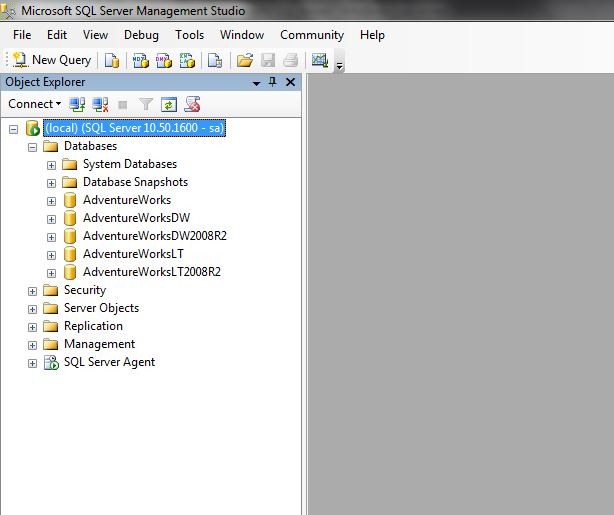Open toolbar options overflow arrow
The image size is (614, 515).
[x=340, y=65]
